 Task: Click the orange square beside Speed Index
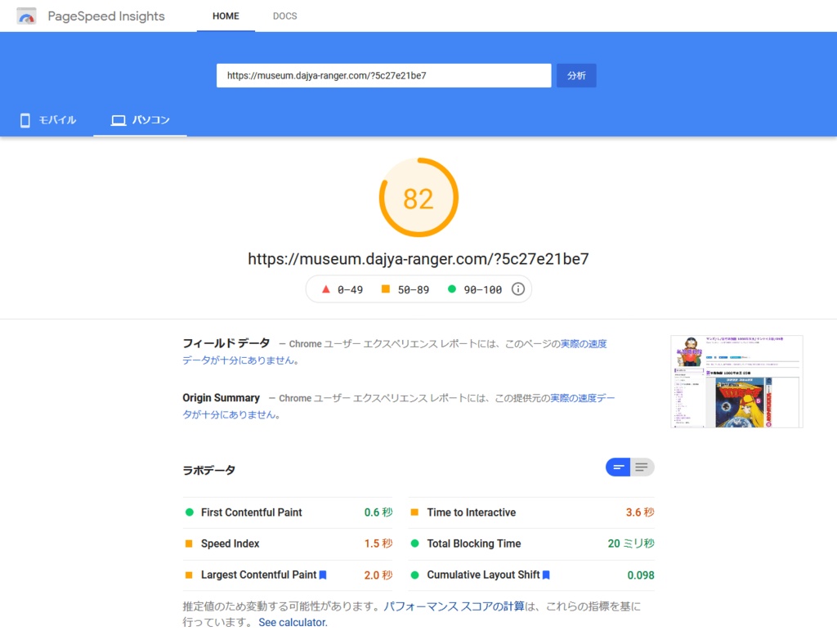click(x=190, y=543)
